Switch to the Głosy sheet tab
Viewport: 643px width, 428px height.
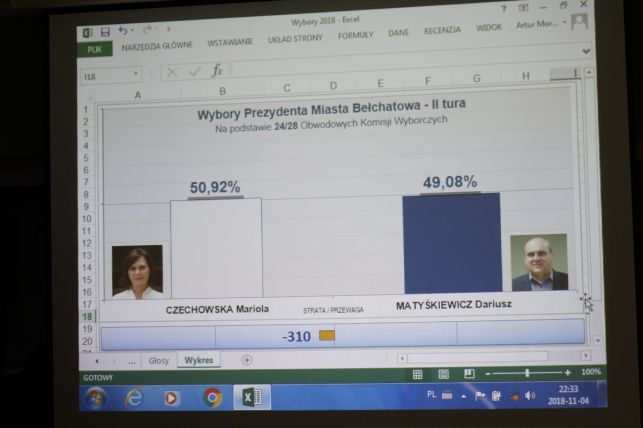pyautogui.click(x=158, y=360)
